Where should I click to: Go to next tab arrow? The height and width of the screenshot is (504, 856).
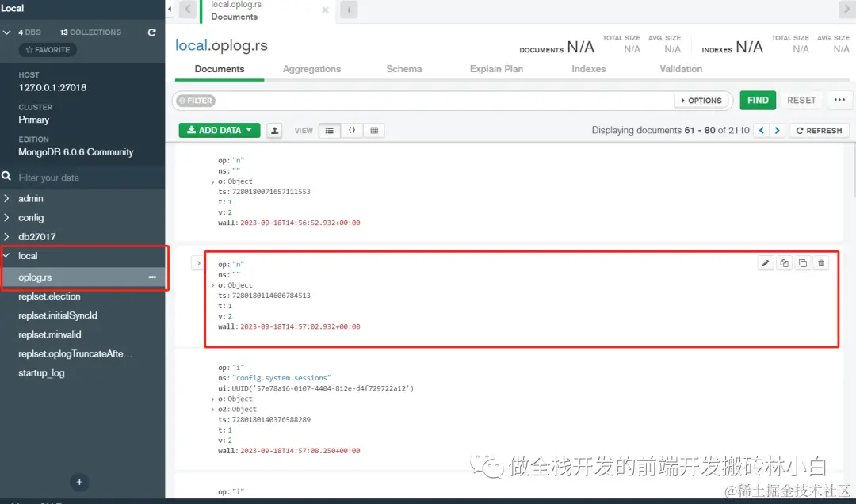point(846,10)
